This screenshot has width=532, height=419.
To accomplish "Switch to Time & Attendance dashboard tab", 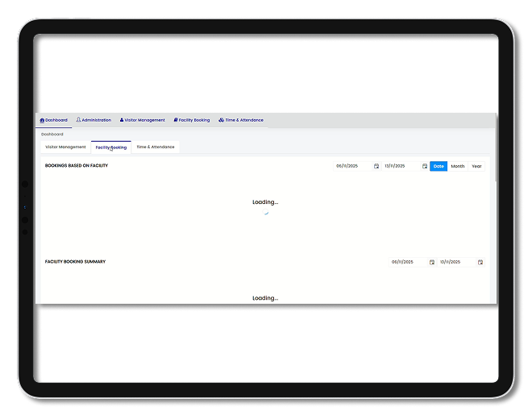I will (x=156, y=147).
